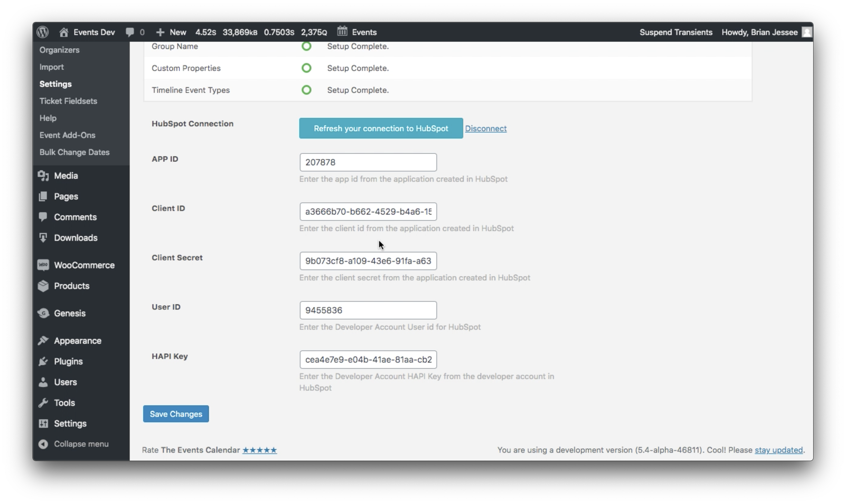The image size is (846, 504).
Task: Click the Collapse menu arrow icon
Action: [43, 444]
